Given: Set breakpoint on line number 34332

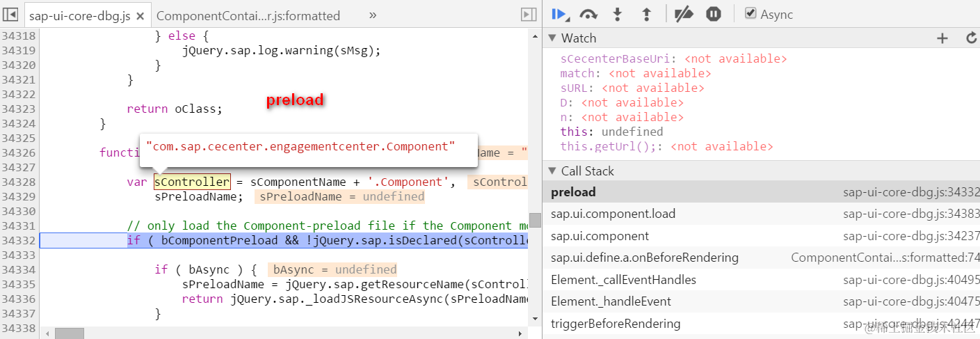Looking at the screenshot, I should point(18,241).
